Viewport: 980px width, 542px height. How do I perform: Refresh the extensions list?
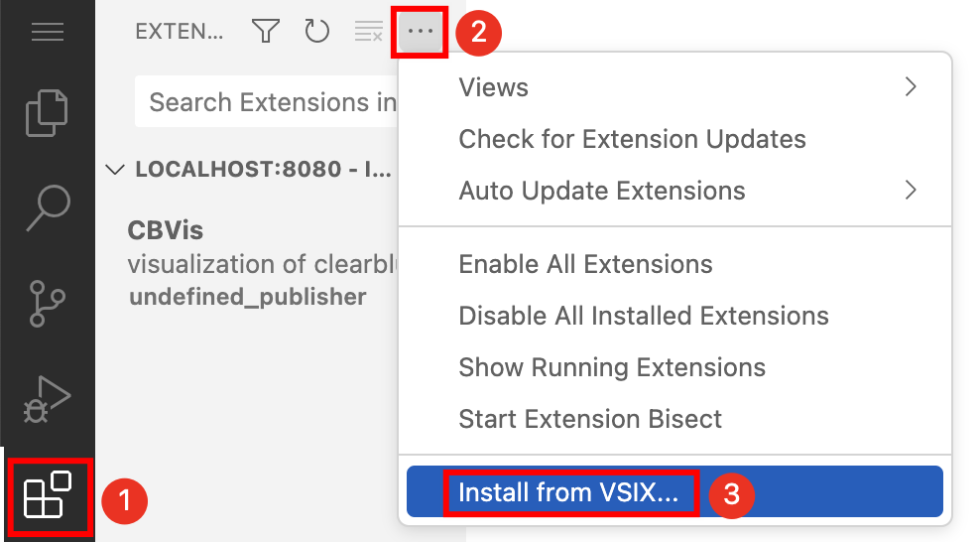click(316, 32)
